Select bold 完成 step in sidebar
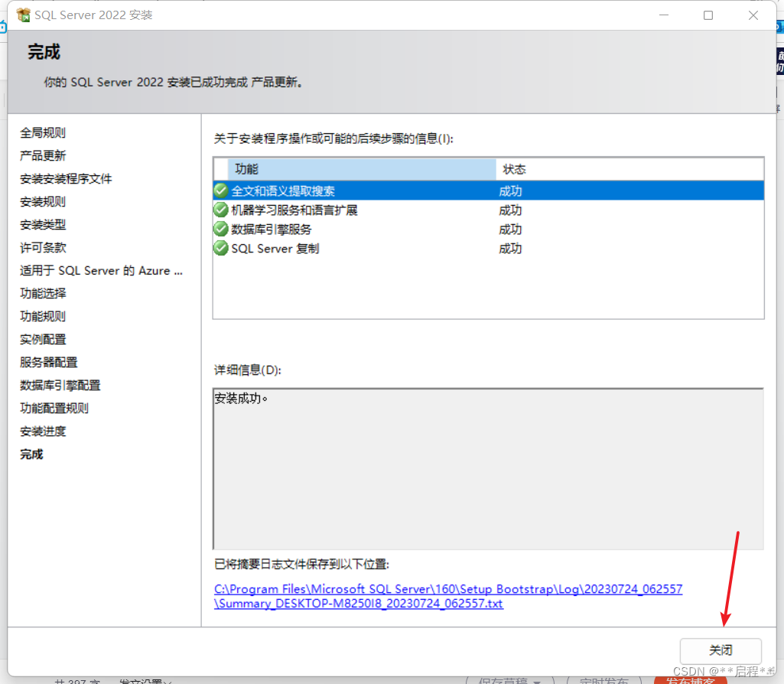784x684 pixels. point(31,454)
